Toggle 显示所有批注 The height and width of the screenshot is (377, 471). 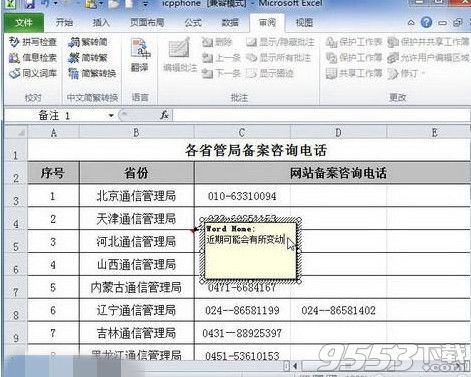click(x=279, y=58)
